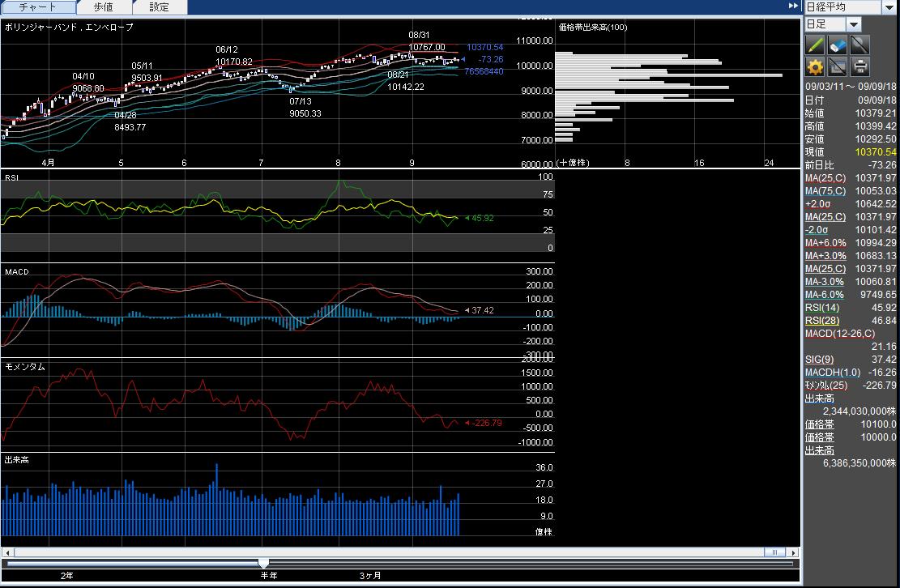Click the magnifier zoom tool icon
900x588 pixels.
(859, 45)
